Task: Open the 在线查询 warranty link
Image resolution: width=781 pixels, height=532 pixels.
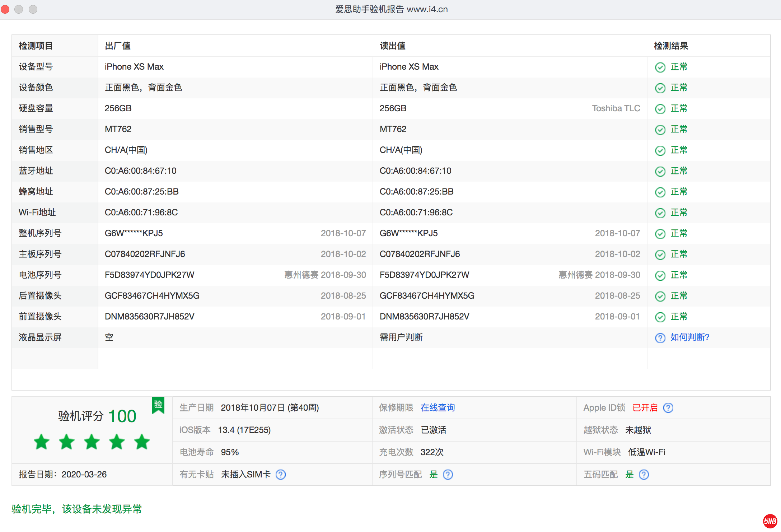Action: [x=438, y=408]
